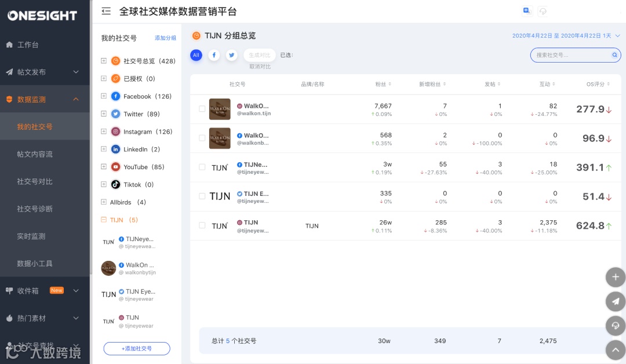Click the LinkedIn group icon in list
This screenshot has height=364, width=626.
point(115,149)
